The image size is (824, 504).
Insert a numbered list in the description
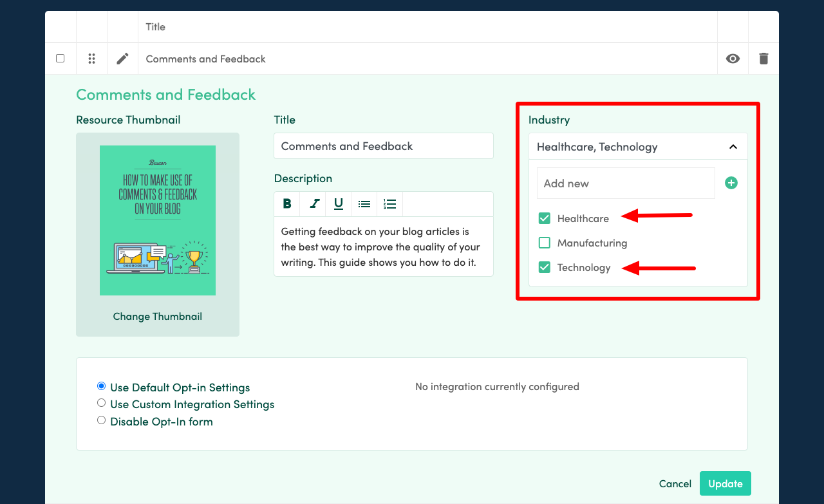tap(389, 203)
